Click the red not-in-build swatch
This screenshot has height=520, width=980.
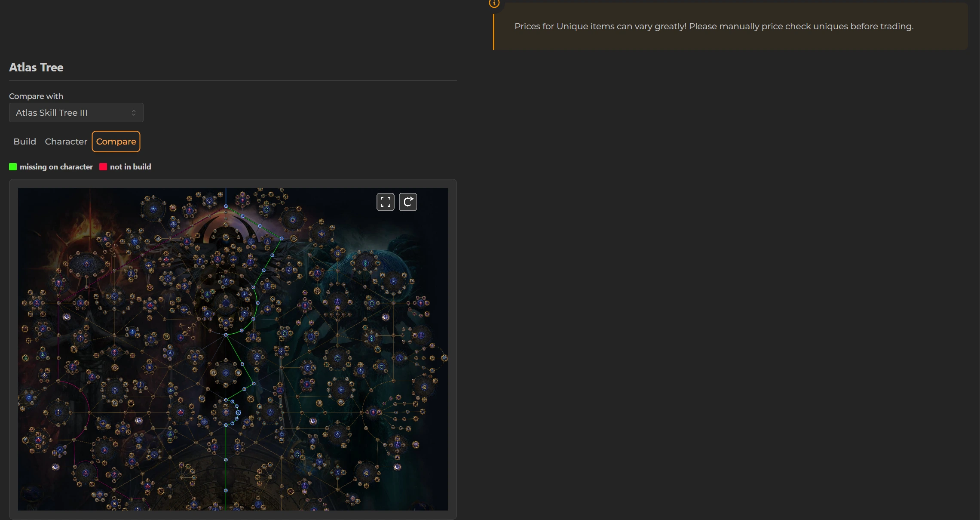(x=103, y=167)
